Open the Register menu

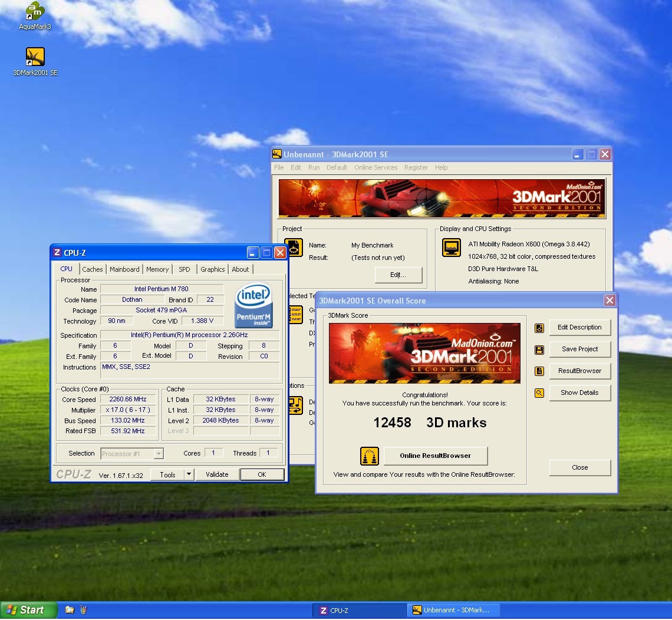coord(416,167)
